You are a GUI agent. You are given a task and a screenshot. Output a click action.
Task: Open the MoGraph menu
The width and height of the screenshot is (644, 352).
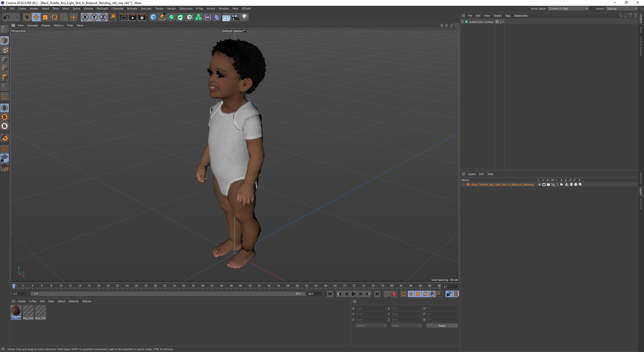tap(102, 9)
